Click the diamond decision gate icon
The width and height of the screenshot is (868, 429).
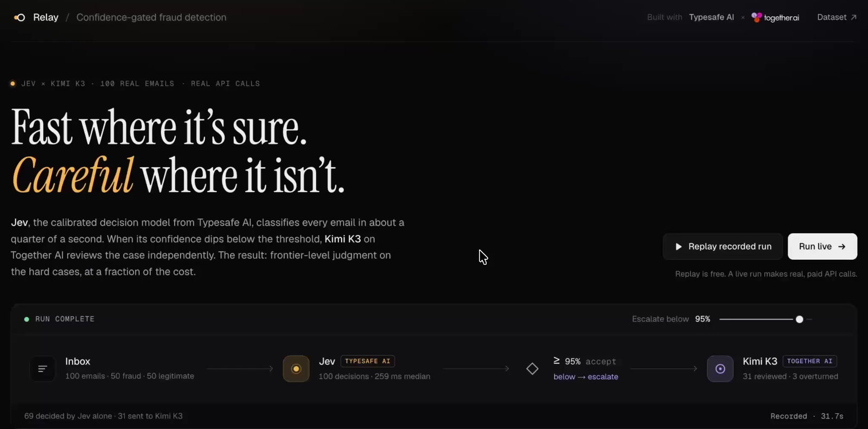click(x=532, y=369)
